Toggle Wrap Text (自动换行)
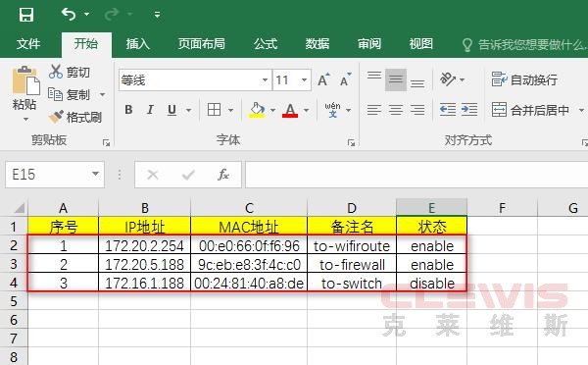 (524, 79)
